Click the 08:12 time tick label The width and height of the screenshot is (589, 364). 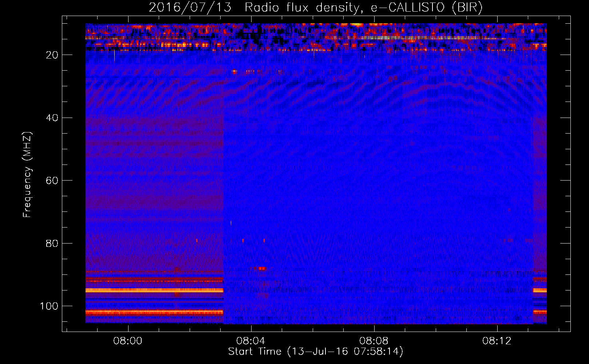[497, 341]
